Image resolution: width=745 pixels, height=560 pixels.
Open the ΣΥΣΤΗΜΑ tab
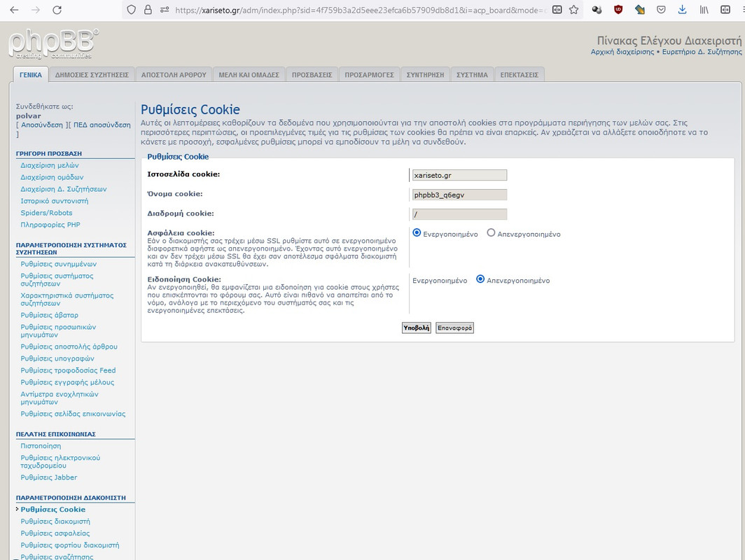[472, 75]
